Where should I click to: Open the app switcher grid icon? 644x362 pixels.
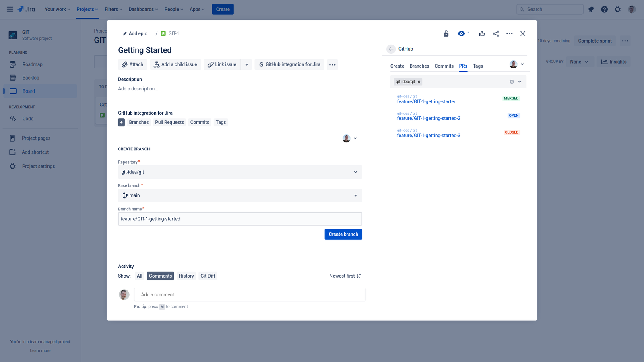pyautogui.click(x=10, y=9)
